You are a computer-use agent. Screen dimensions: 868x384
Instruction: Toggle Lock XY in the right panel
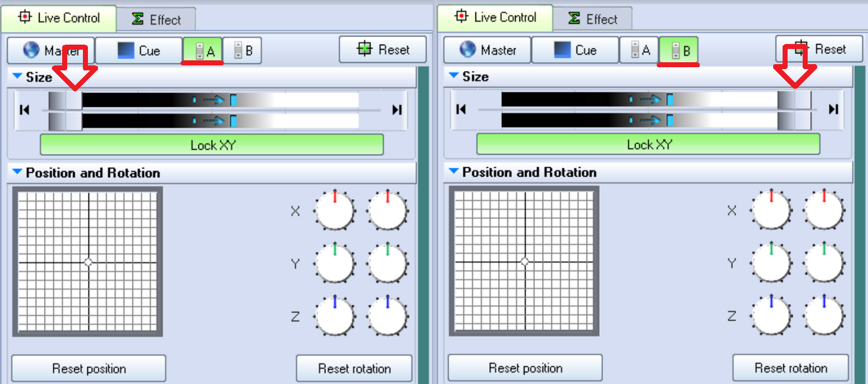(648, 145)
